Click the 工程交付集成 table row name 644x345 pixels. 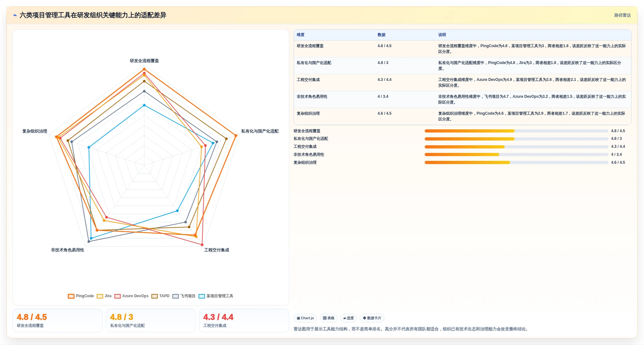point(308,80)
